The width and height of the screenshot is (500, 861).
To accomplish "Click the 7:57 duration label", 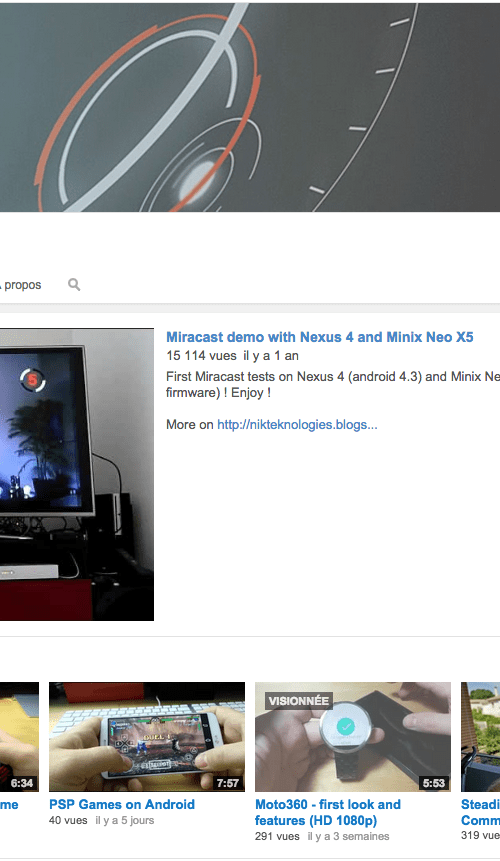I will [x=228, y=783].
